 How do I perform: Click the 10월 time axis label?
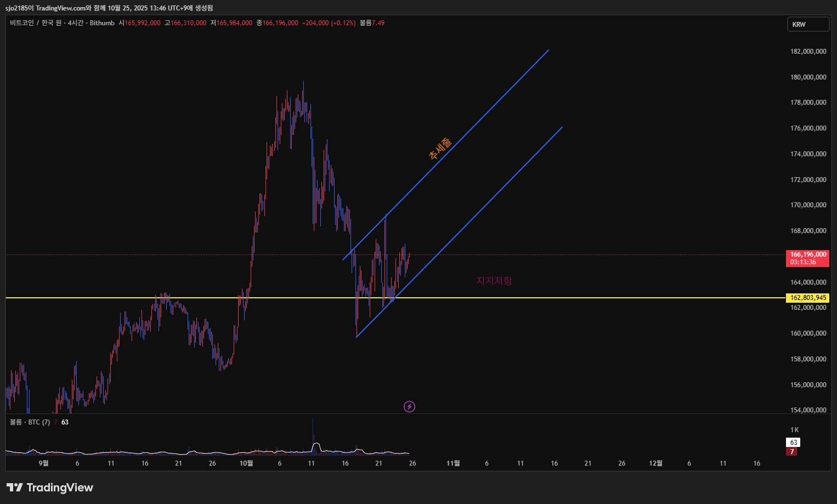246,463
